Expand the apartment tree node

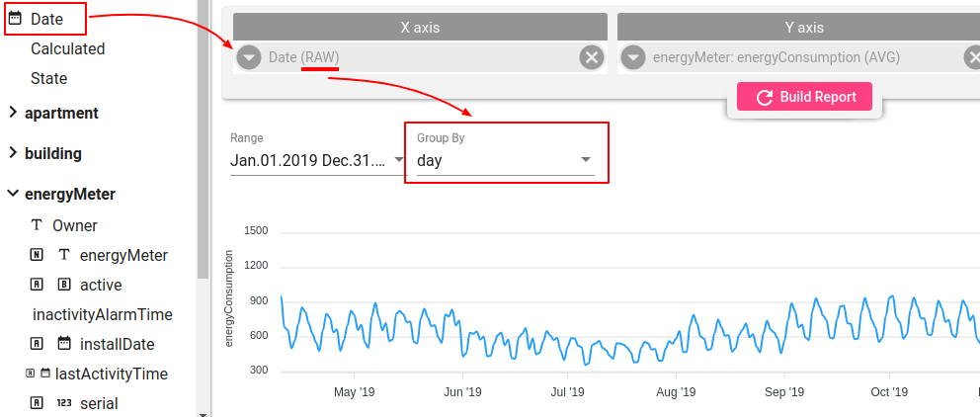tap(13, 113)
